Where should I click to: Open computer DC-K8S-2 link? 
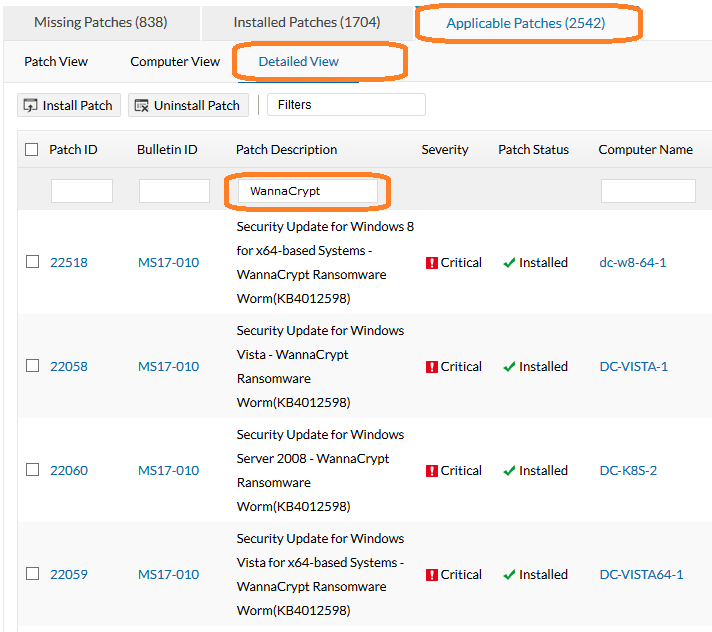[628, 470]
